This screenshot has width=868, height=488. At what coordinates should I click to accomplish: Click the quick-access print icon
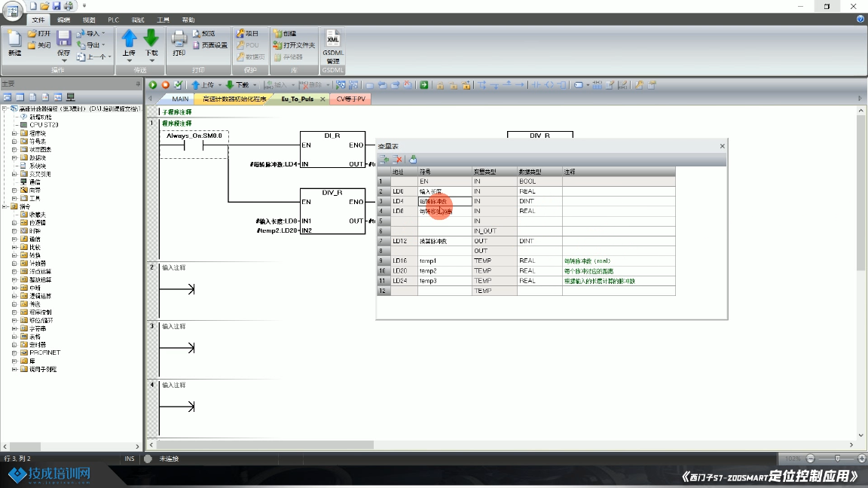coord(68,5)
